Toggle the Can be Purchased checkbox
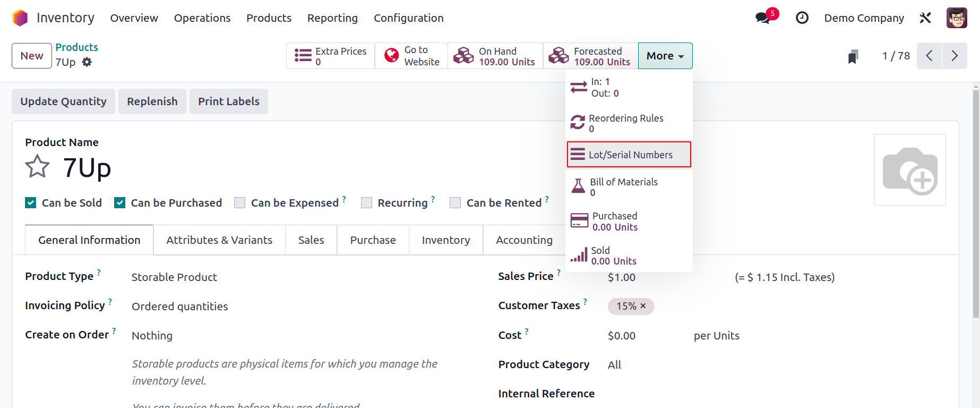 tap(120, 203)
